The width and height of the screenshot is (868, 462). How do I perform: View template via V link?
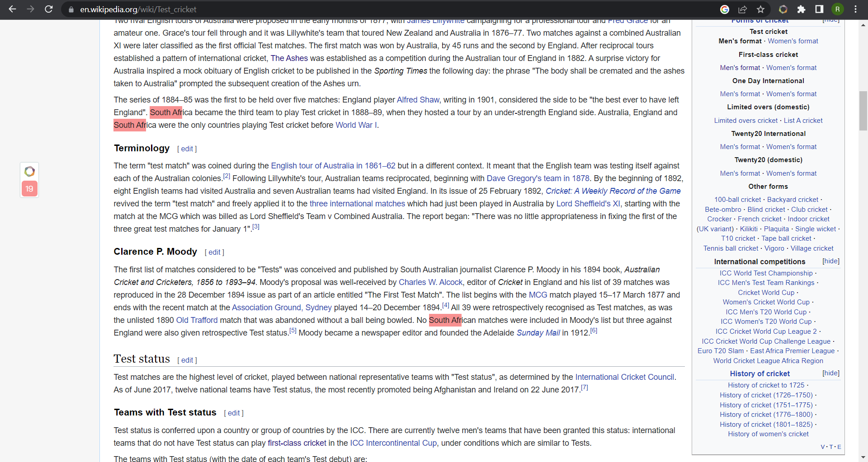823,447
